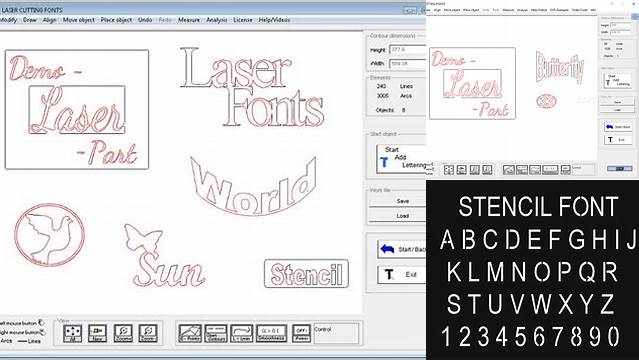This screenshot has width=639, height=360.
Task: Click the first Zoom magnifier icon
Action: (123, 333)
